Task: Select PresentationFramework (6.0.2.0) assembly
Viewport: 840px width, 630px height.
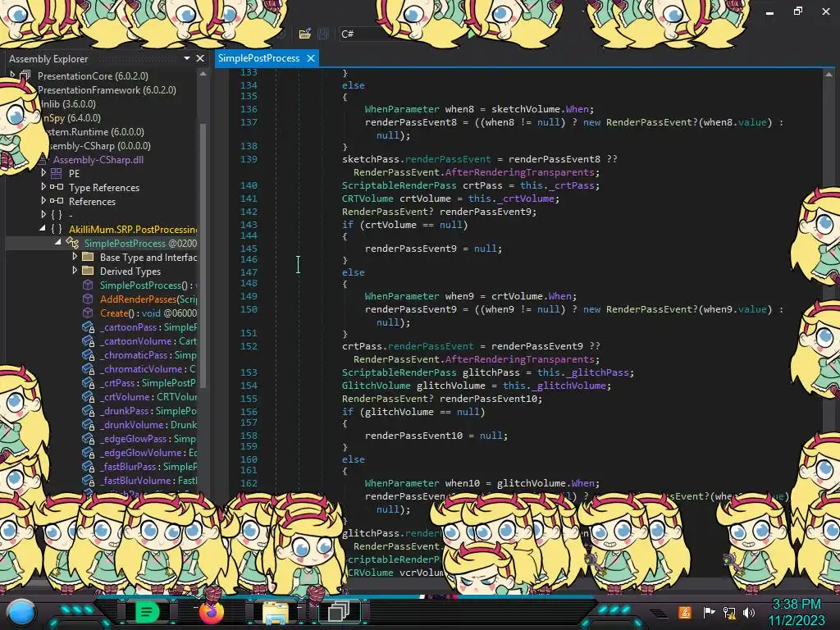Action: point(107,89)
